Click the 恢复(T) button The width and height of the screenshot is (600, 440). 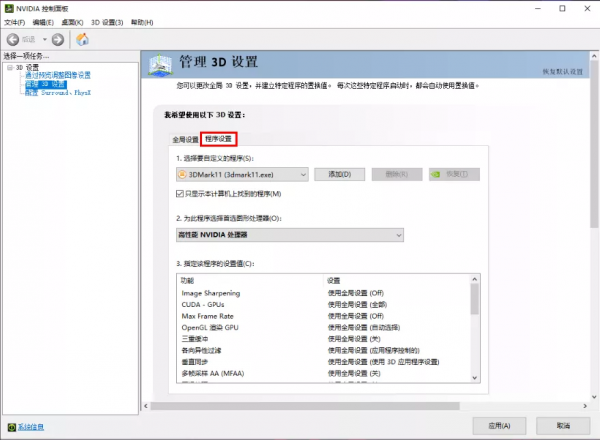pos(454,174)
